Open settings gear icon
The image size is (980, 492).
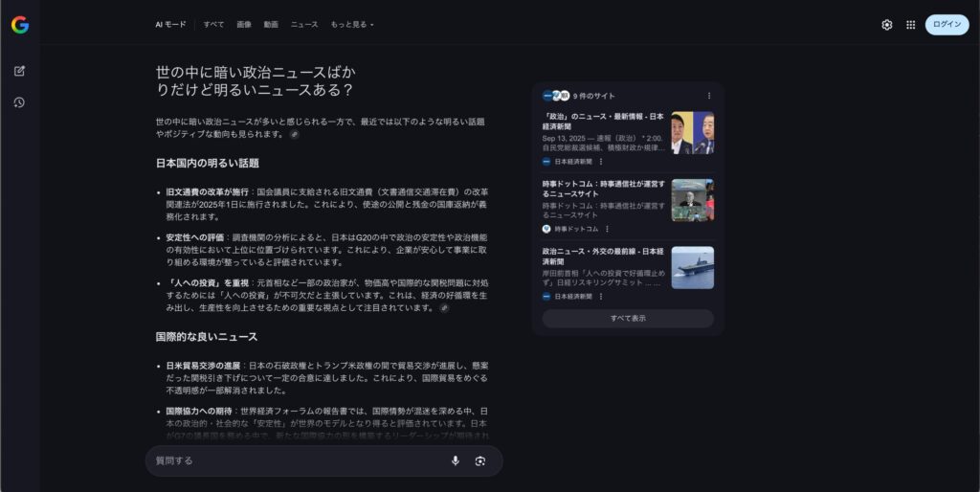(x=886, y=25)
